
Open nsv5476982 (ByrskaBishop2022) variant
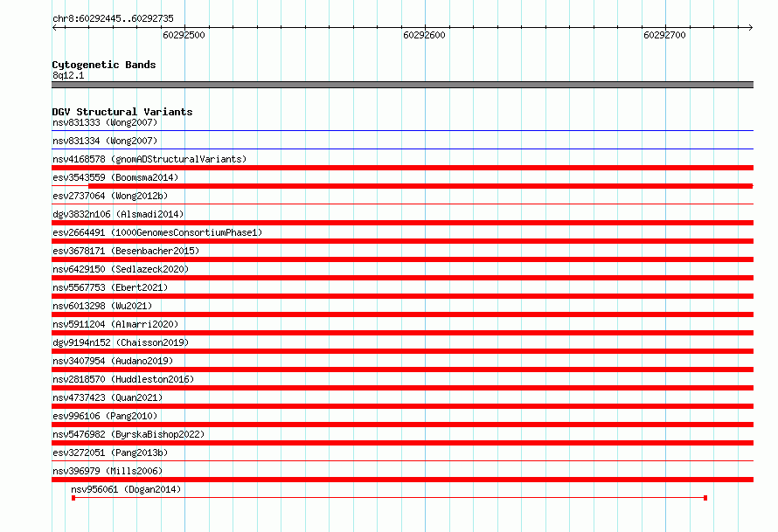pos(129,434)
